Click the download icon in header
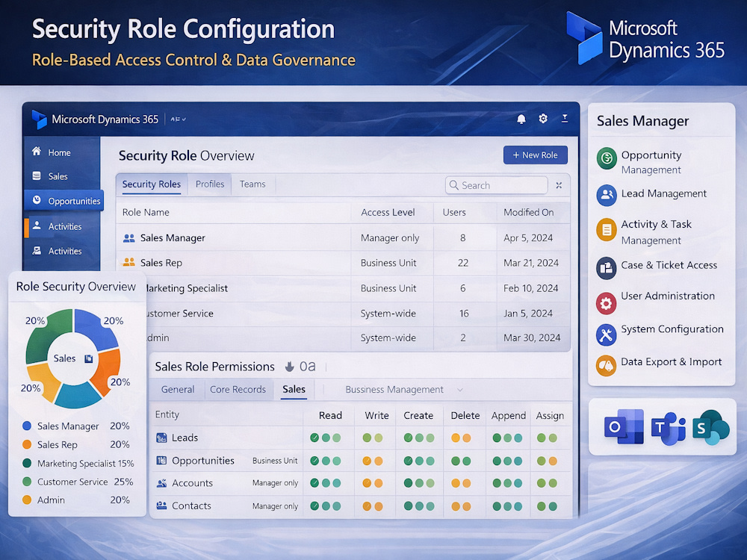The height and width of the screenshot is (560, 747). coord(565,119)
